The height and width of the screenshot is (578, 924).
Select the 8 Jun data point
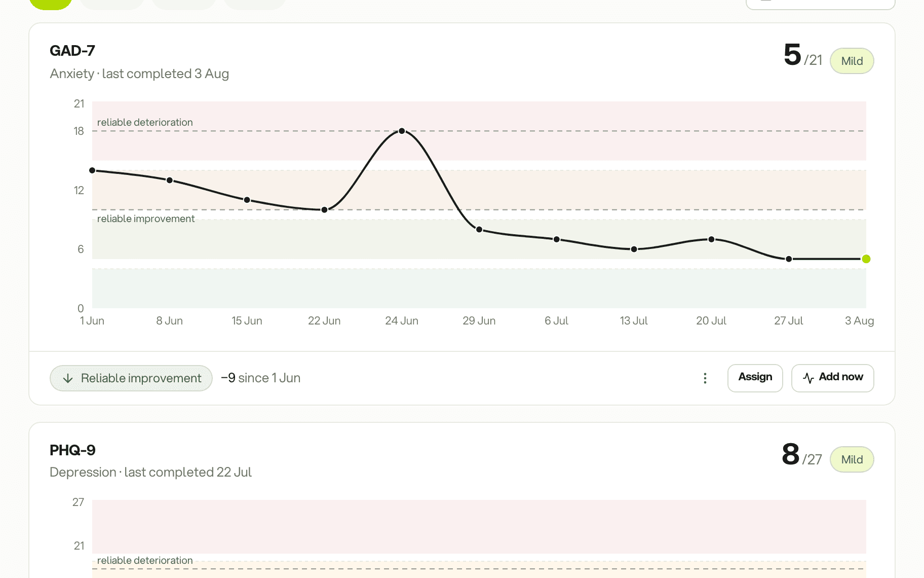(170, 180)
